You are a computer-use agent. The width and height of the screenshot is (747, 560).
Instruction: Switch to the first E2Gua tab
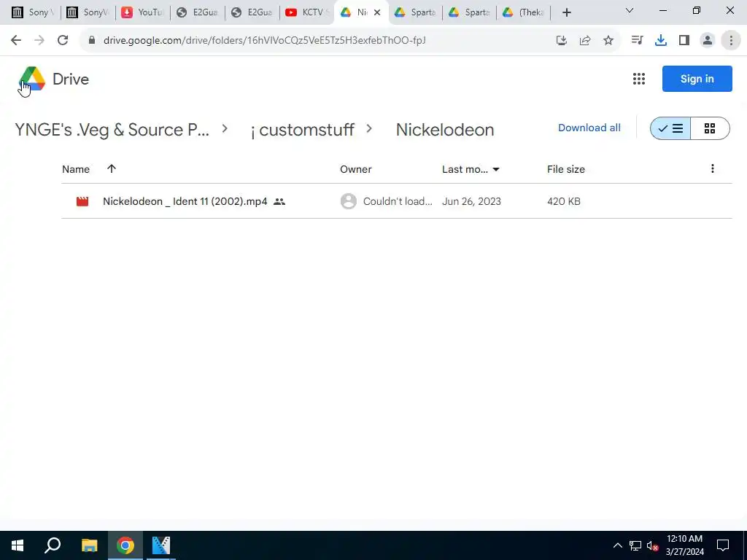[x=197, y=12]
